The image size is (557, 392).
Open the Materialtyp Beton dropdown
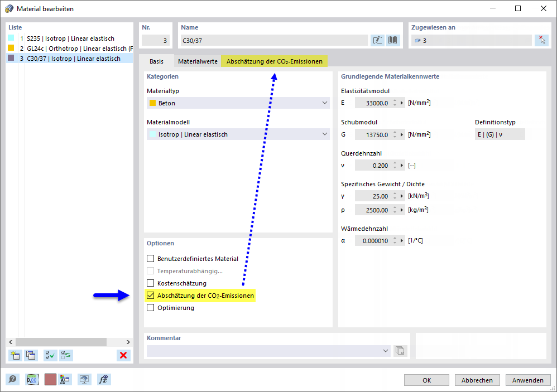tap(238, 103)
